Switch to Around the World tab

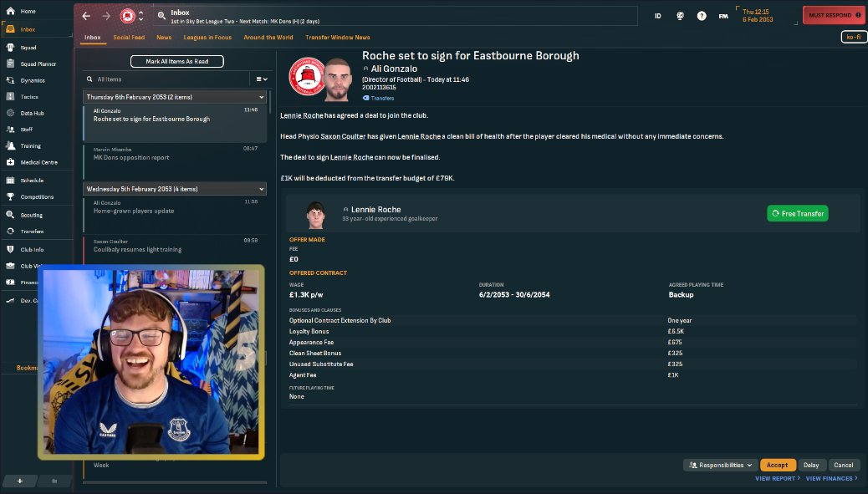point(268,38)
